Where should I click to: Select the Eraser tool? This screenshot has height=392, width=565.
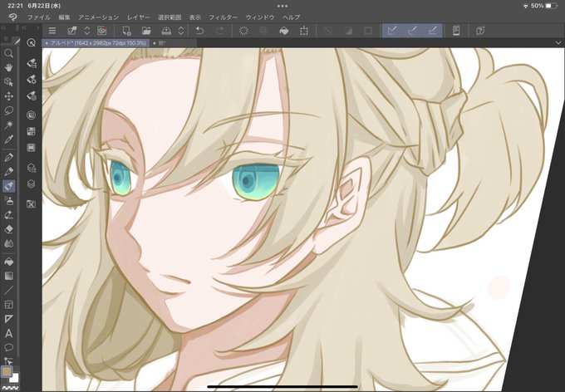point(8,229)
